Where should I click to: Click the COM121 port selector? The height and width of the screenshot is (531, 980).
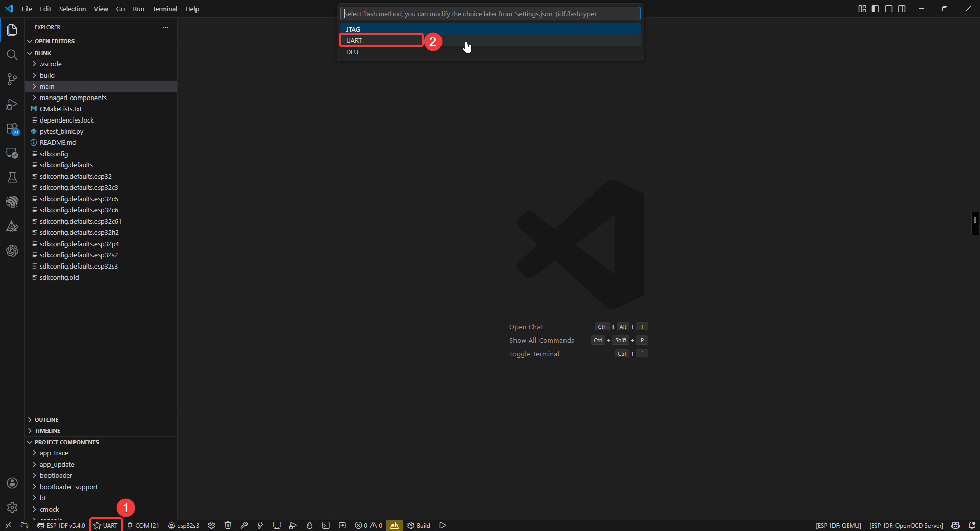[143, 525]
